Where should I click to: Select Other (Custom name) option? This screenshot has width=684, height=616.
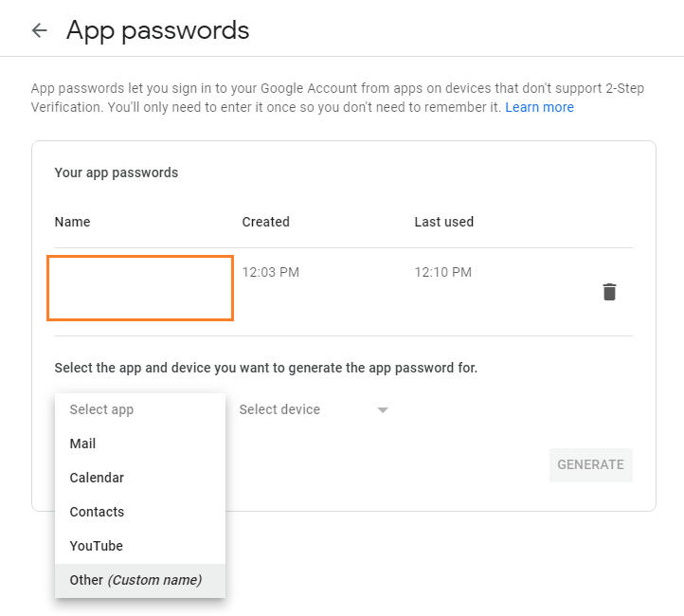pos(140,580)
